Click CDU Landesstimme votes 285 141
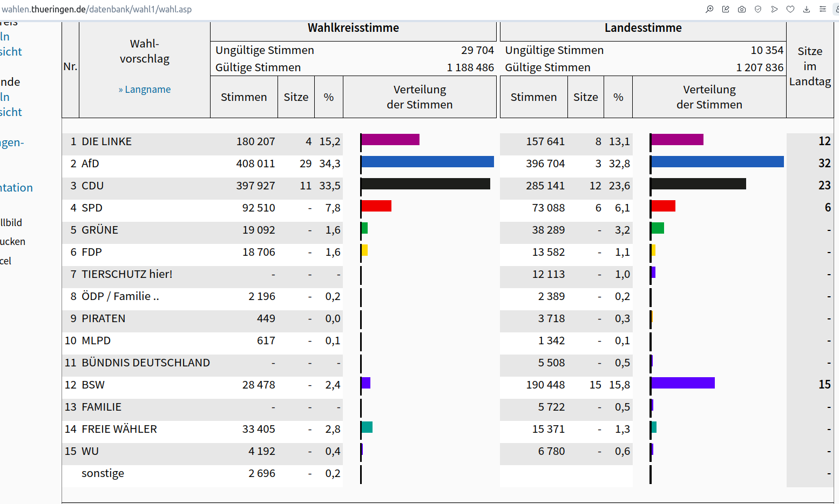 coord(545,186)
